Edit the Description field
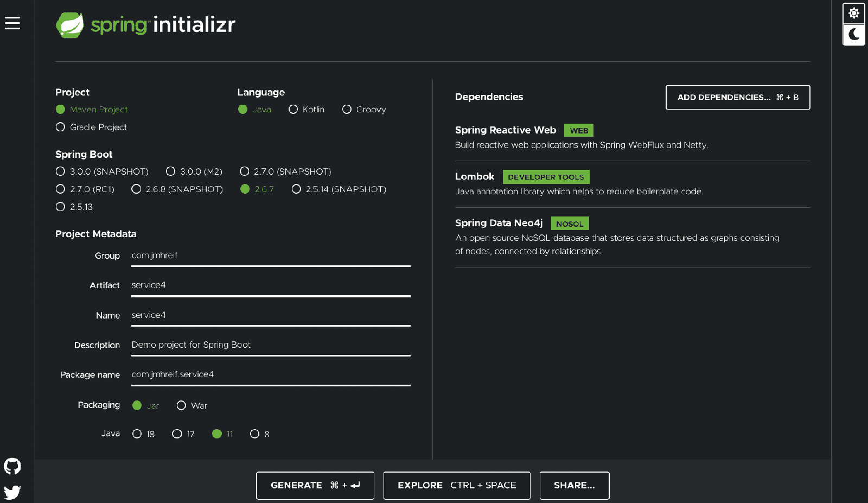The width and height of the screenshot is (868, 503). (x=271, y=345)
